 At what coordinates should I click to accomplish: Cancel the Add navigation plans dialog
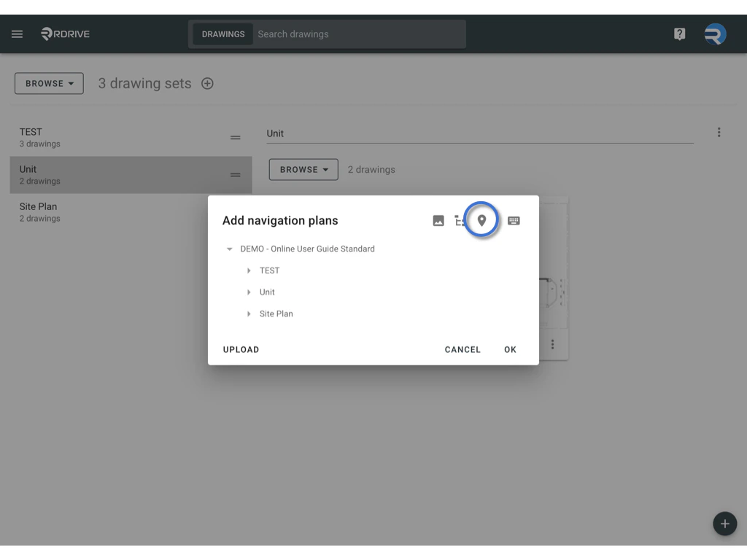pyautogui.click(x=462, y=349)
